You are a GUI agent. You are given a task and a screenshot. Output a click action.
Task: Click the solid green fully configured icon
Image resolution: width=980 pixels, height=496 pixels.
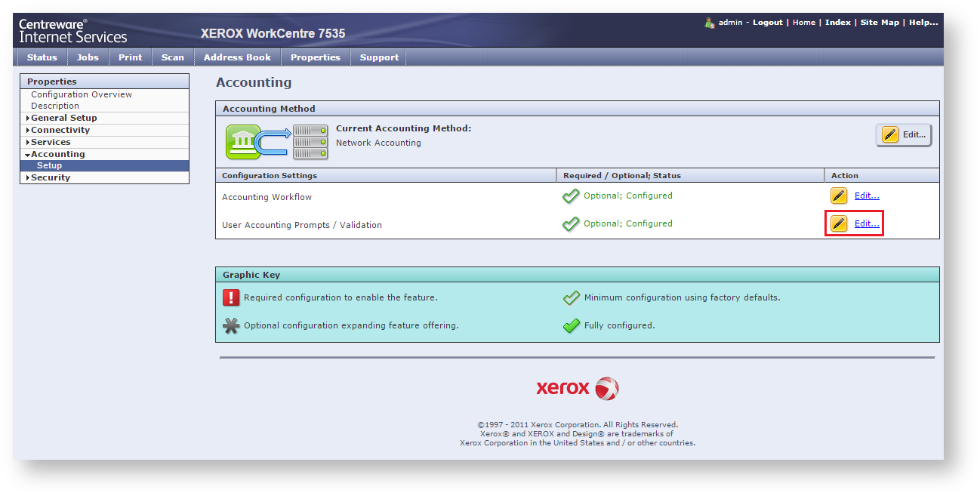572,326
